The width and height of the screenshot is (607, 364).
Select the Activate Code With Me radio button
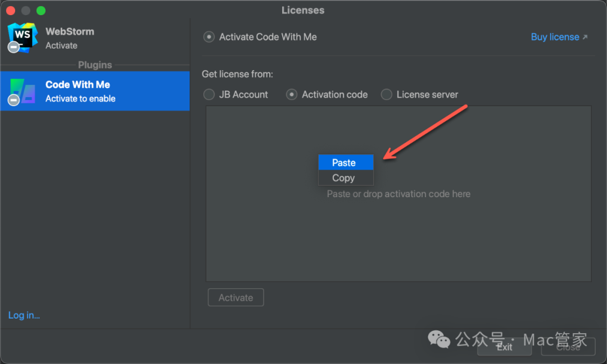click(209, 37)
